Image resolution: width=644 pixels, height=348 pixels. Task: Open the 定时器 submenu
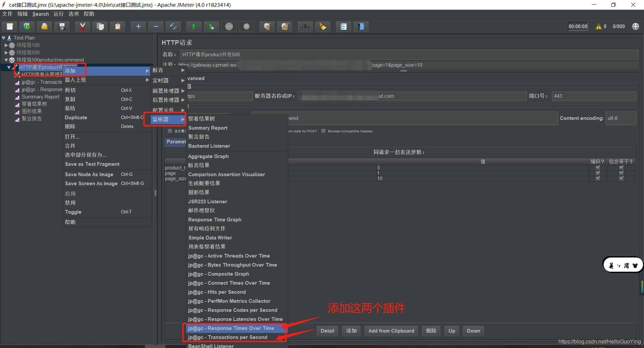pos(168,81)
